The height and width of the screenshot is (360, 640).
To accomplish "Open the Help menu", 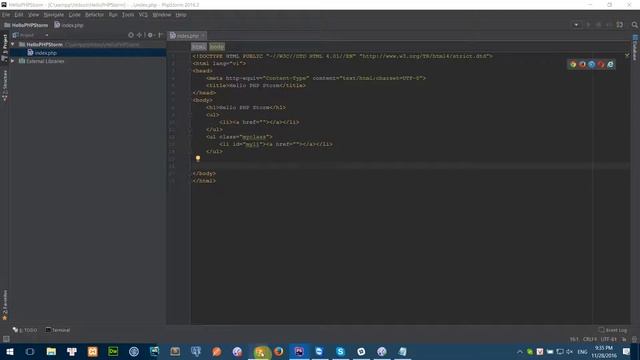I will pos(181,15).
